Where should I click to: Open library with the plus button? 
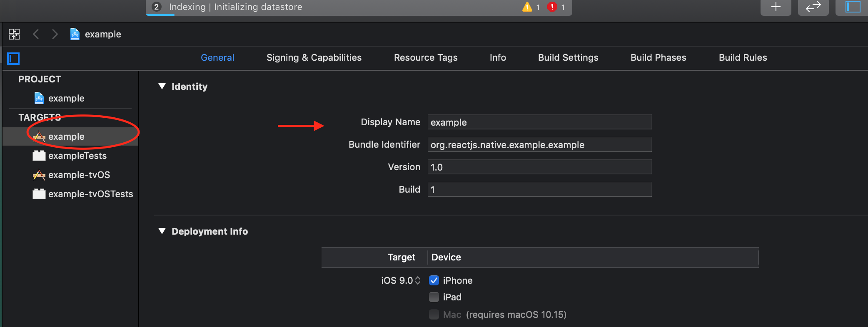point(776,7)
